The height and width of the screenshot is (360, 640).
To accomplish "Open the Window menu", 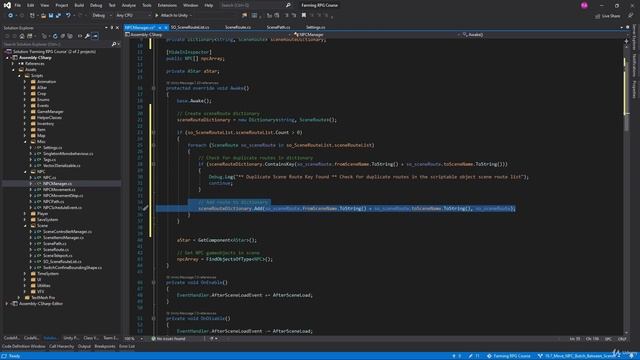I will point(190,5).
